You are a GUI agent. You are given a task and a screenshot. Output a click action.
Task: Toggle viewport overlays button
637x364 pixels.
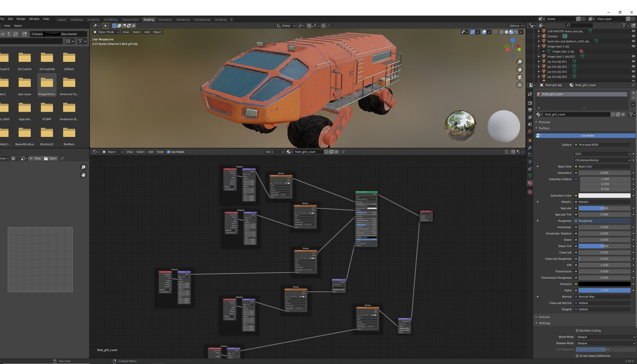pos(484,32)
